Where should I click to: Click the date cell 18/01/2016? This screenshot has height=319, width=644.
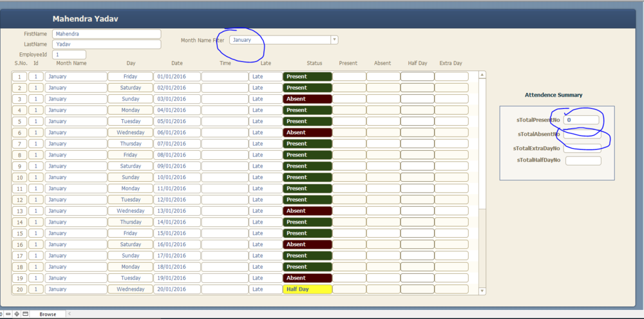177,267
